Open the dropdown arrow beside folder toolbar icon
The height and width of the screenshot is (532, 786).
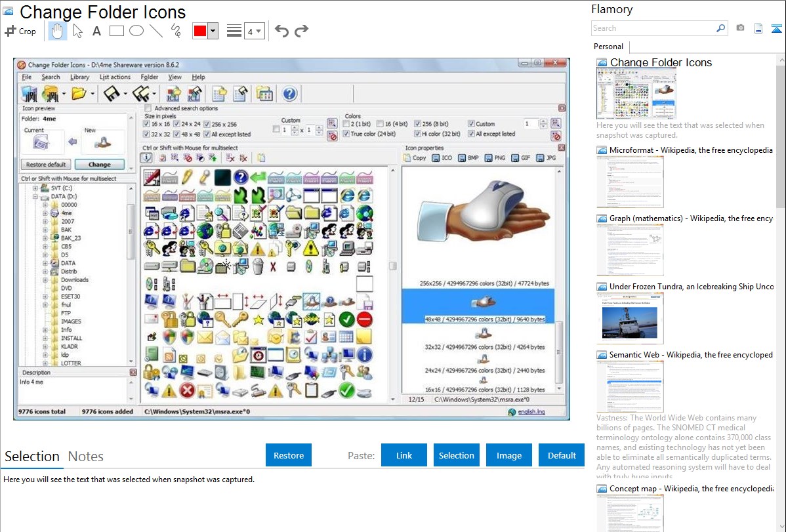(x=93, y=94)
